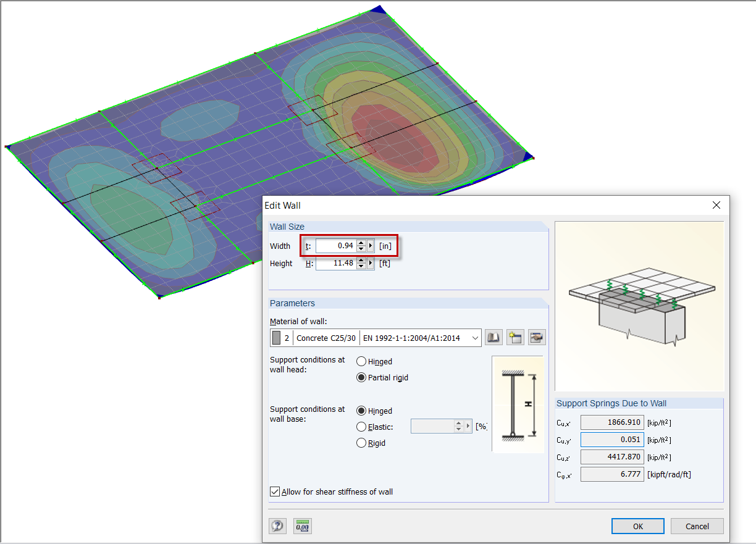Click the Cu,y' spring value field
Viewport: 756px width, 544px height.
click(611, 439)
